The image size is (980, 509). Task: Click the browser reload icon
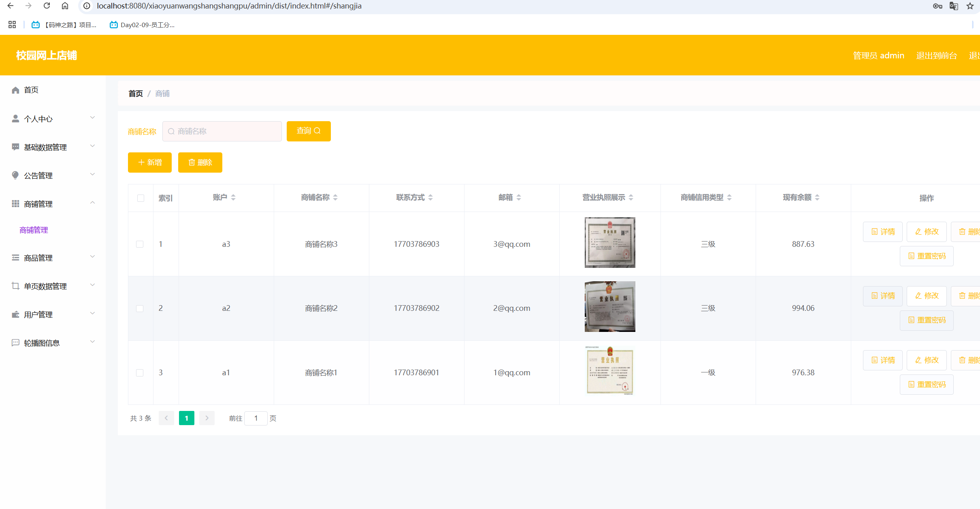pyautogui.click(x=47, y=6)
